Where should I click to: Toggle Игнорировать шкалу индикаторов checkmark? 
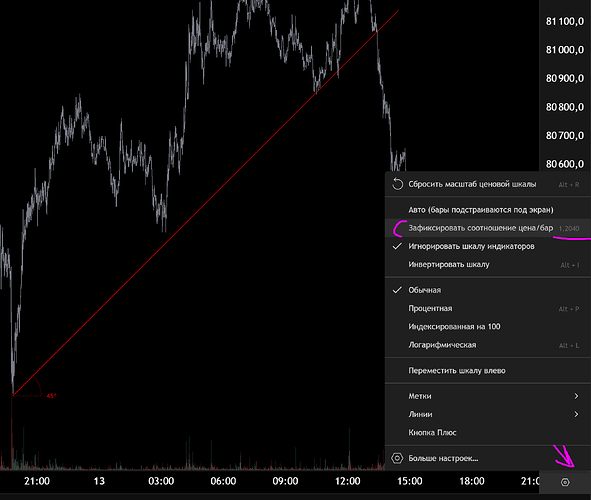488,246
